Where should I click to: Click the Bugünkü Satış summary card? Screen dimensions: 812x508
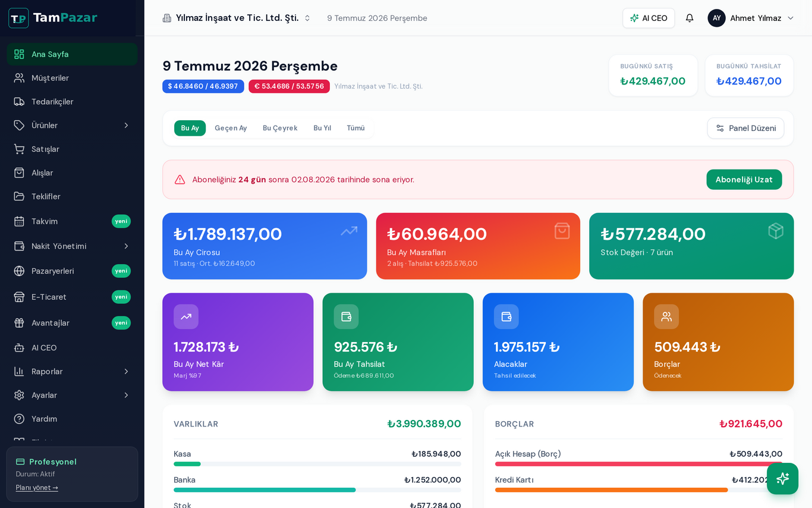(x=653, y=76)
